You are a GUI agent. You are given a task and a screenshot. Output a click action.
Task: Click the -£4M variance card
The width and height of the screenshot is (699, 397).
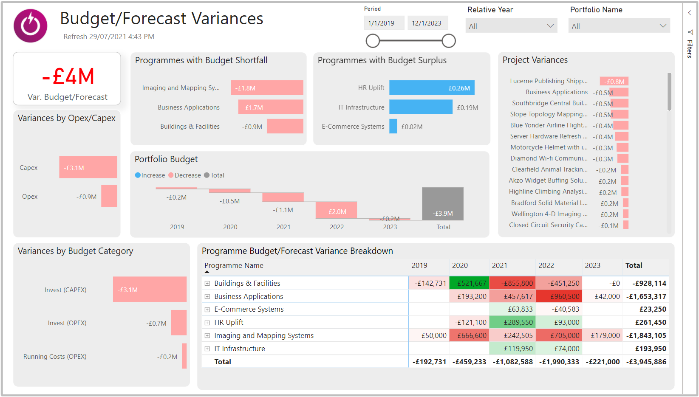(67, 79)
